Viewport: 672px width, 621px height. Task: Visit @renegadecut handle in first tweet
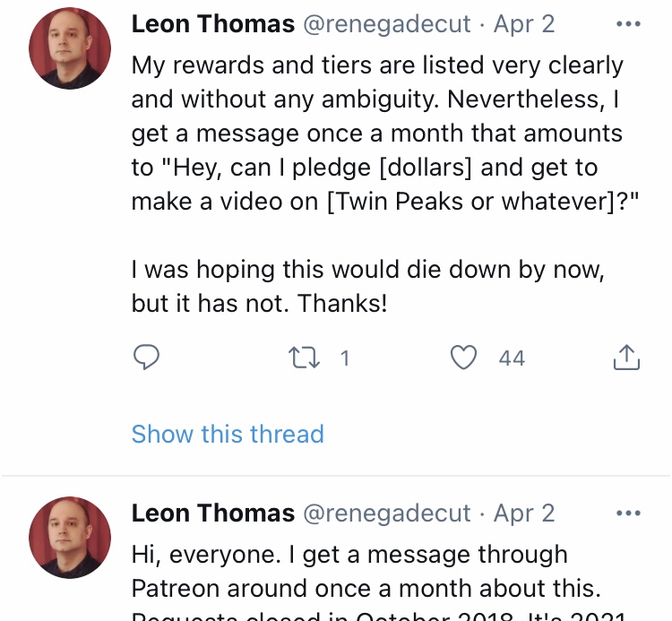pyautogui.click(x=387, y=24)
